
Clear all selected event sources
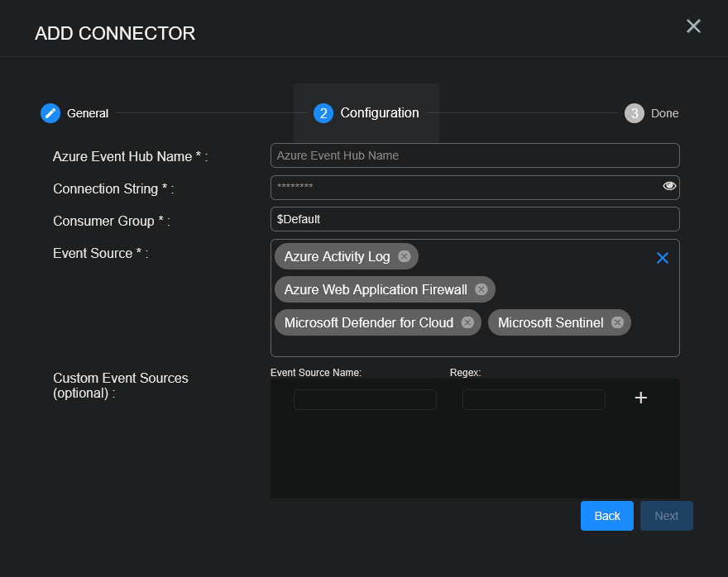[x=662, y=258]
